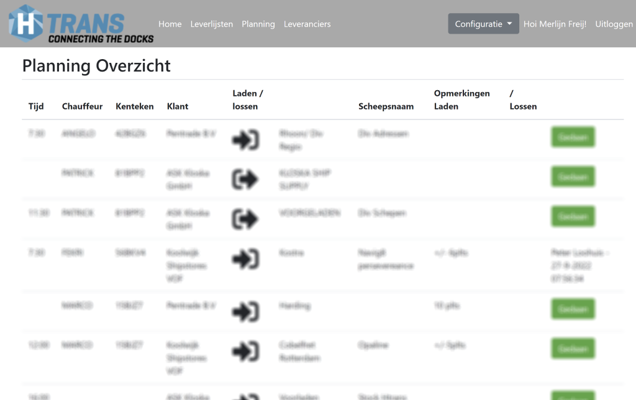
Task: Mark the Harding row as Gedaan
Action: [573, 309]
